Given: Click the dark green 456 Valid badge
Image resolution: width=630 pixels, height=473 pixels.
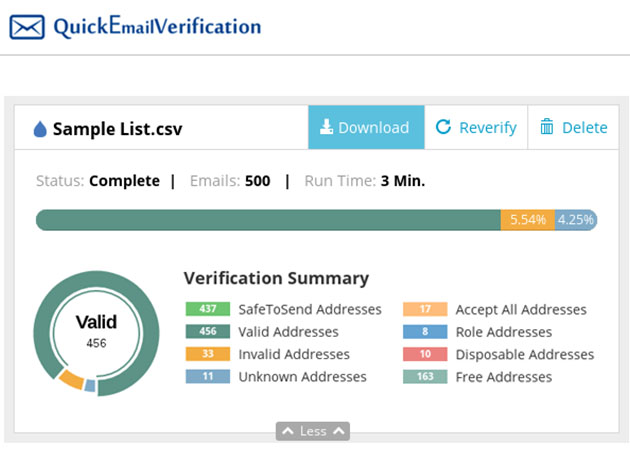Looking at the screenshot, I should coord(208,331).
